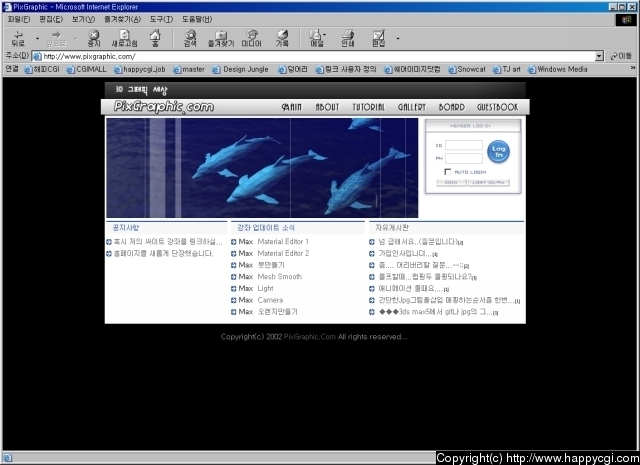This screenshot has width=640, height=465.
Task: Click the JOIN button in login box
Action: click(x=451, y=182)
